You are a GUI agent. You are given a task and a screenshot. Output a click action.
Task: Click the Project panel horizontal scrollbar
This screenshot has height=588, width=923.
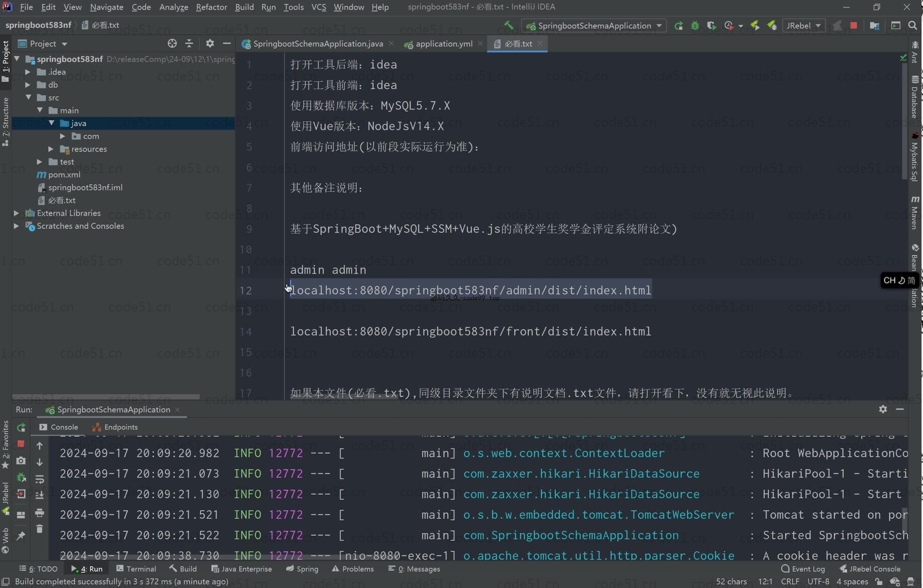106,396
